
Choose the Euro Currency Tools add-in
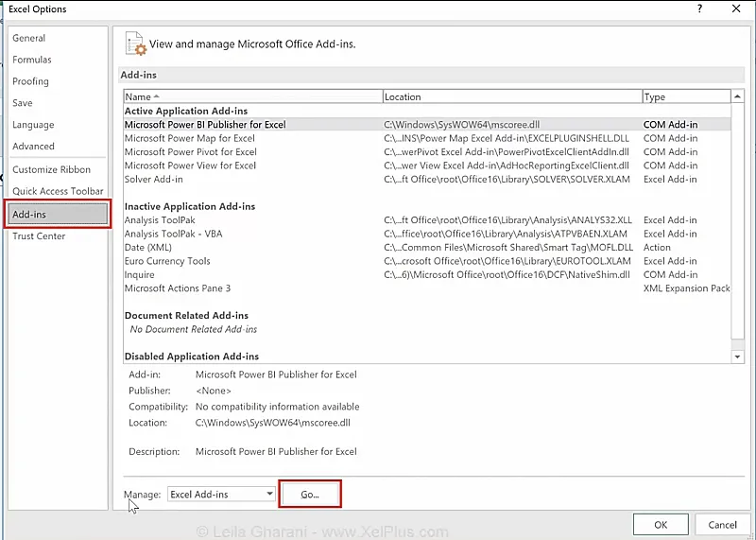click(167, 261)
